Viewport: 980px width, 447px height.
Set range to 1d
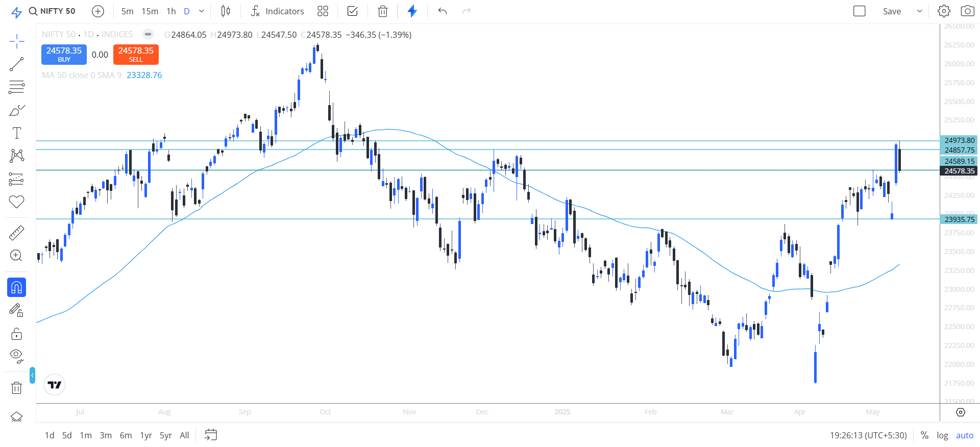[50, 435]
